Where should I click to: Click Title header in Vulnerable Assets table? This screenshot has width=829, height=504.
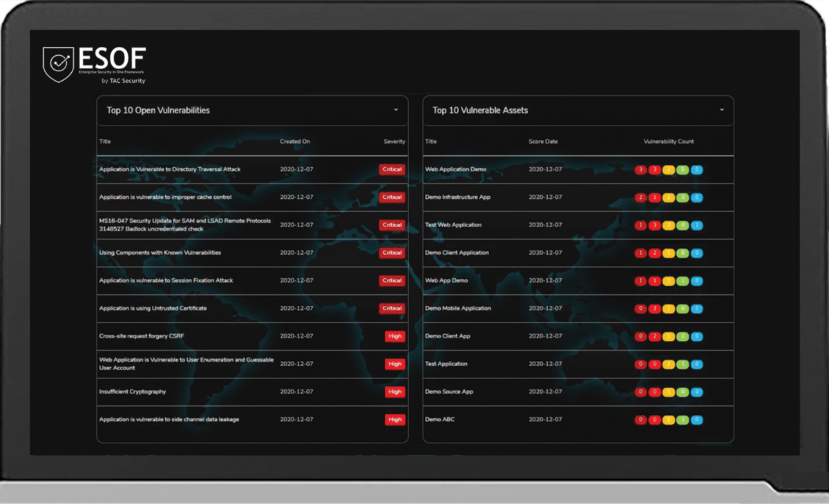coord(431,142)
